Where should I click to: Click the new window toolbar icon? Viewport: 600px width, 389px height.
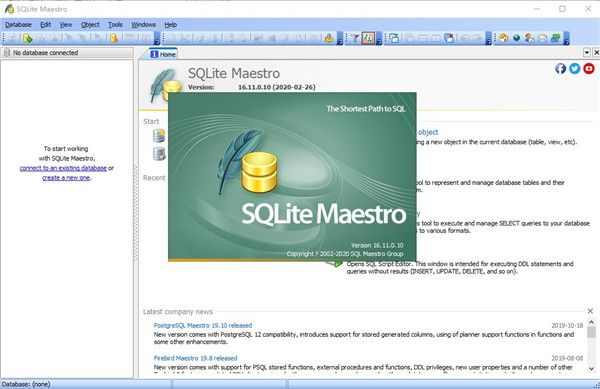coord(394,38)
